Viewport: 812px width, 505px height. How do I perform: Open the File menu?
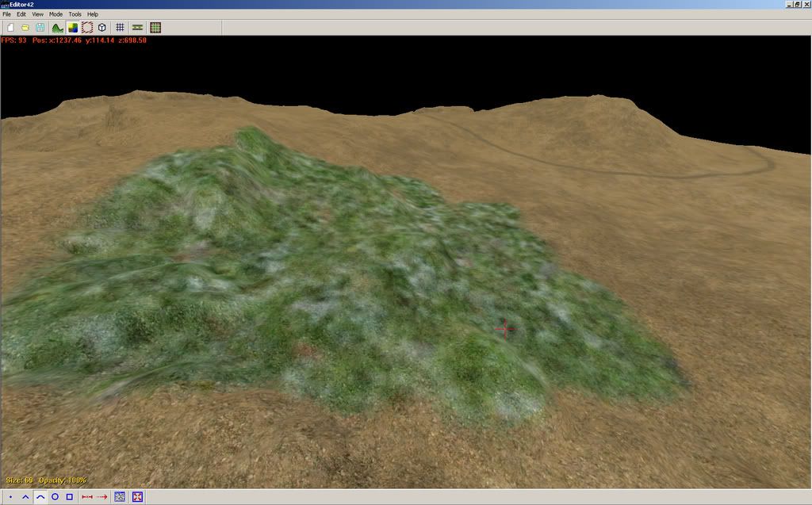(6, 14)
